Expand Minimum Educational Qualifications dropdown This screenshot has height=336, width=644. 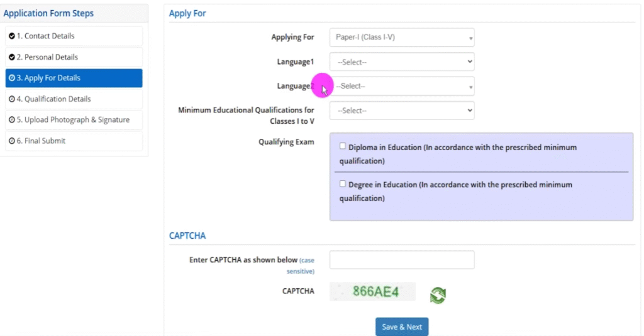click(x=401, y=111)
